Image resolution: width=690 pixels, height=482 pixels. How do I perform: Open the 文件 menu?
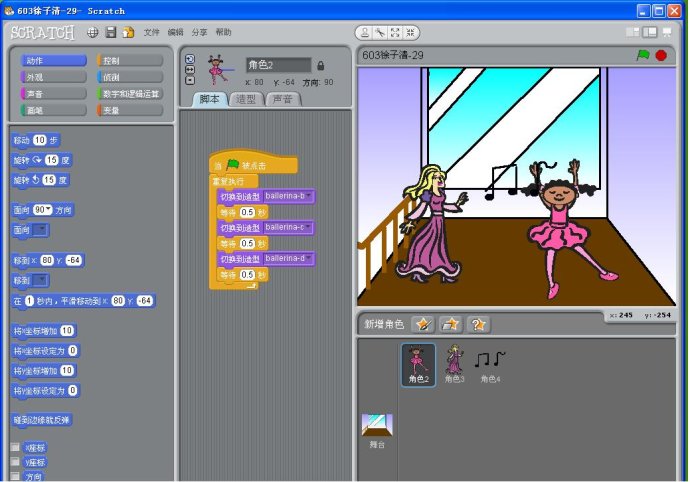pos(151,32)
